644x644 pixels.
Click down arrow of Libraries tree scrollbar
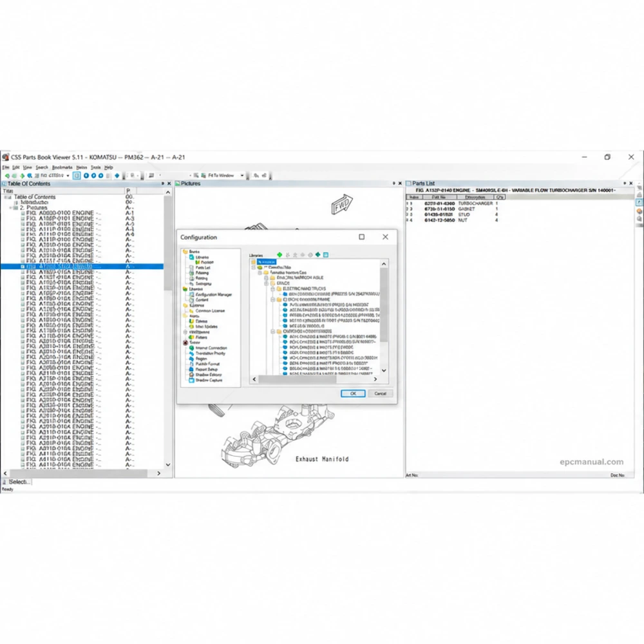[384, 370]
